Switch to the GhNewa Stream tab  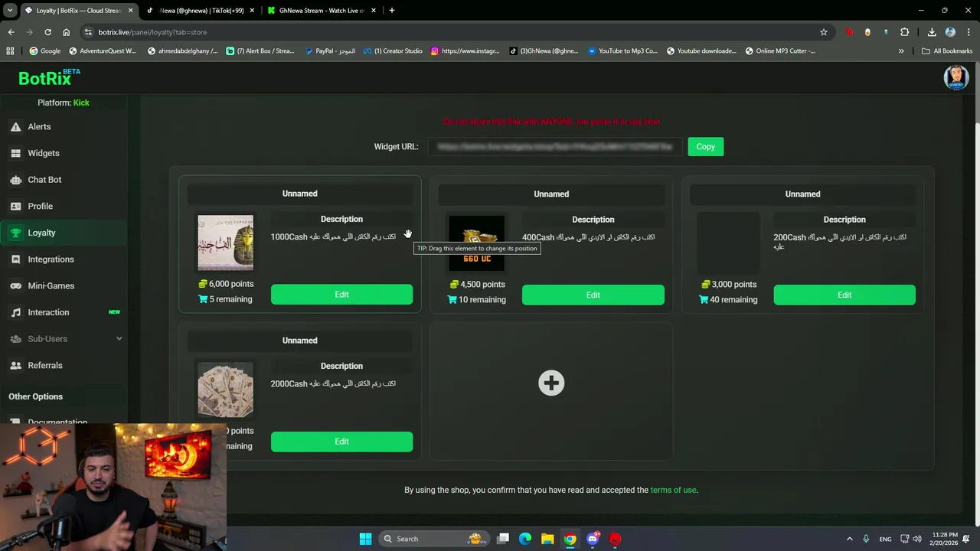321,11
